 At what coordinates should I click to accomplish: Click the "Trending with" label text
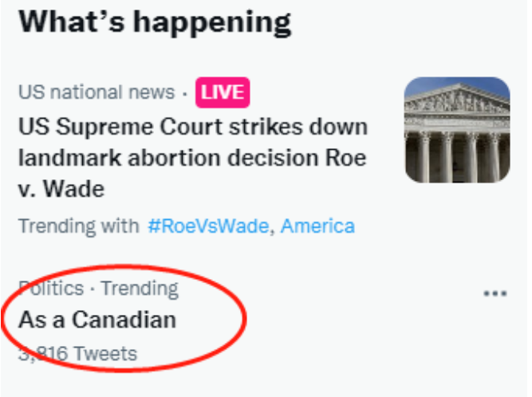point(78,226)
